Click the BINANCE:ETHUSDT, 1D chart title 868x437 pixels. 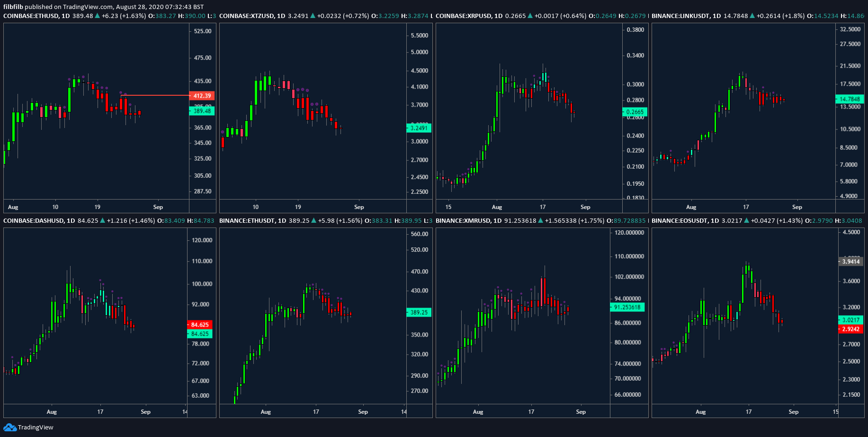(x=253, y=220)
